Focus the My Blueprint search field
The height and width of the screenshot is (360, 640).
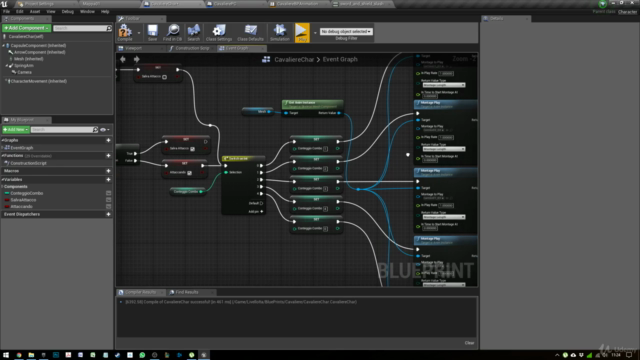pos(64,129)
